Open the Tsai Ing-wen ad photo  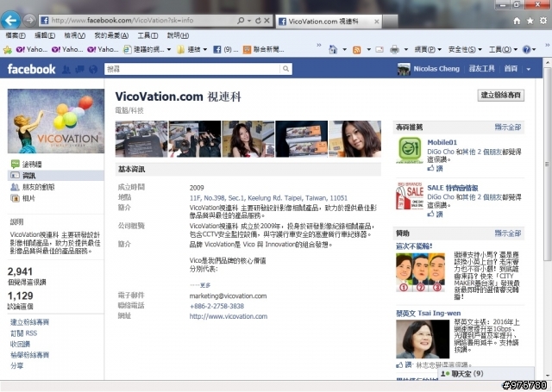tap(423, 339)
